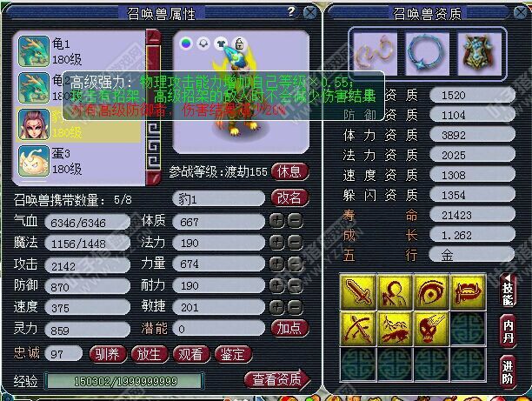
Task: Click the pet list scroll-down arrow
Action: [x=153, y=177]
